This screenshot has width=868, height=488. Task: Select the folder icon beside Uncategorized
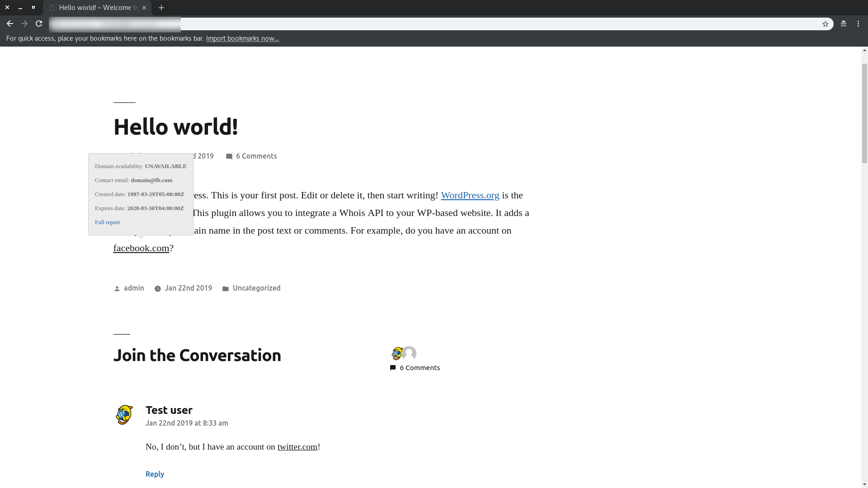tap(226, 289)
